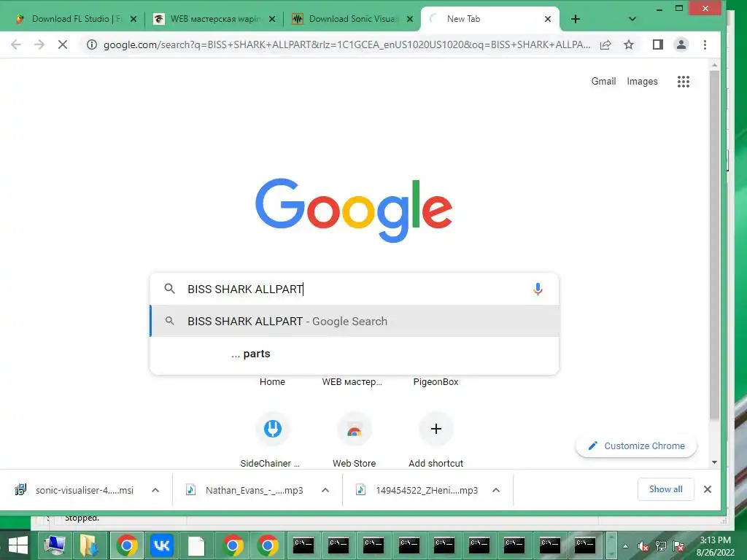747x560 pixels.
Task: Open the VK app in the taskbar
Action: (x=161, y=545)
